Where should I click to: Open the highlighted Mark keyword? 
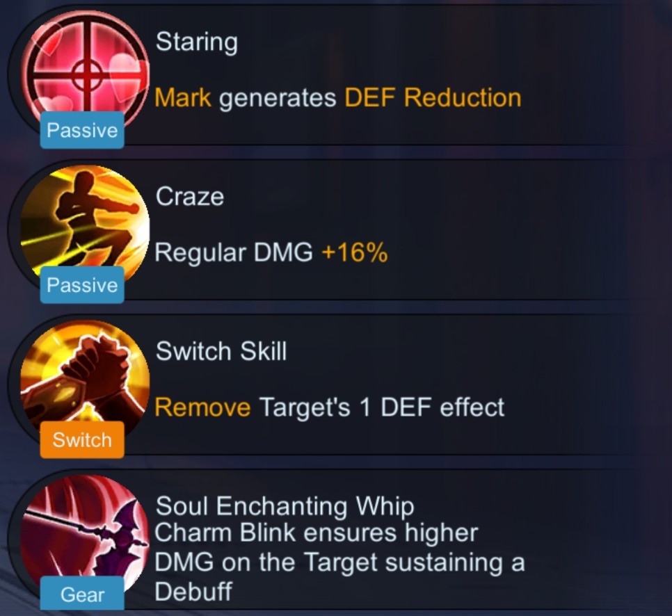click(183, 97)
